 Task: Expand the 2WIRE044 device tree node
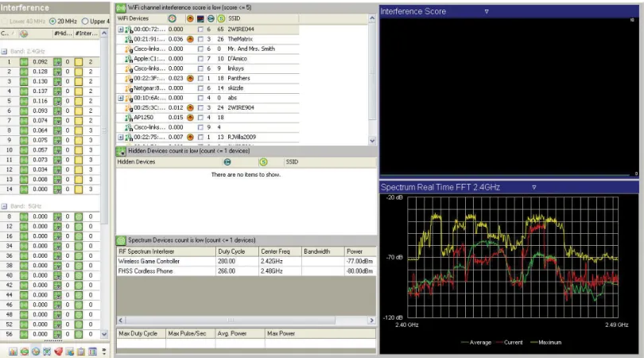[x=121, y=29]
